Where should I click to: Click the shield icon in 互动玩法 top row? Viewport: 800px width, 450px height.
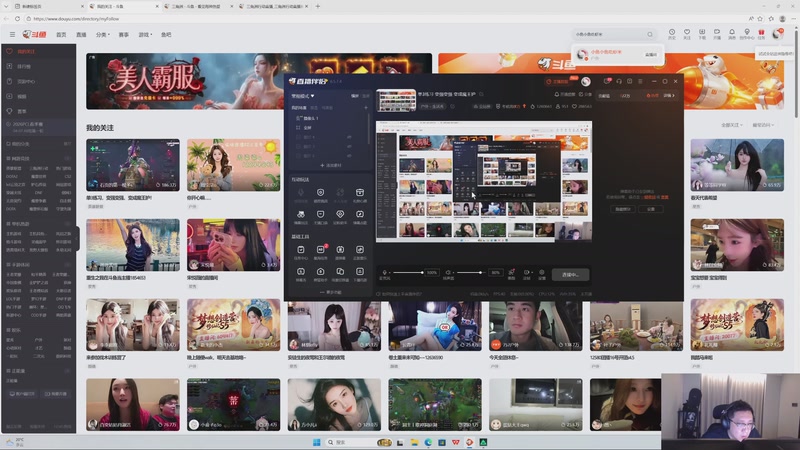pyautogui.click(x=320, y=192)
